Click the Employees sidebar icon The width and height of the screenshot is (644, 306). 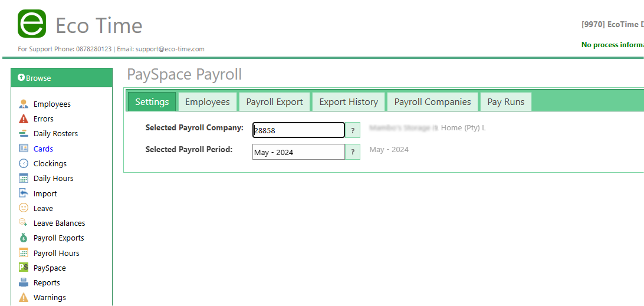[24, 104]
